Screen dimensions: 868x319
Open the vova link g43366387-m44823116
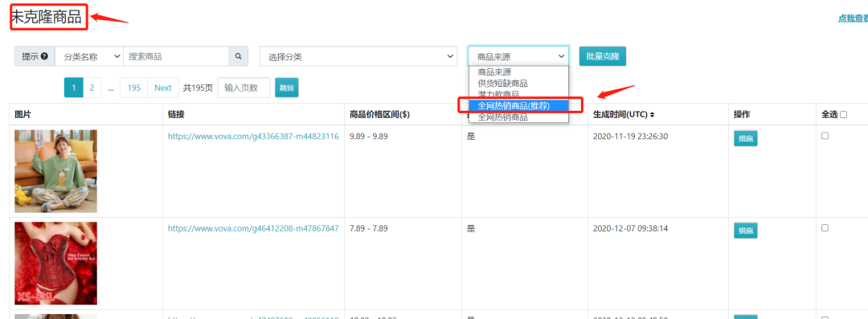253,137
